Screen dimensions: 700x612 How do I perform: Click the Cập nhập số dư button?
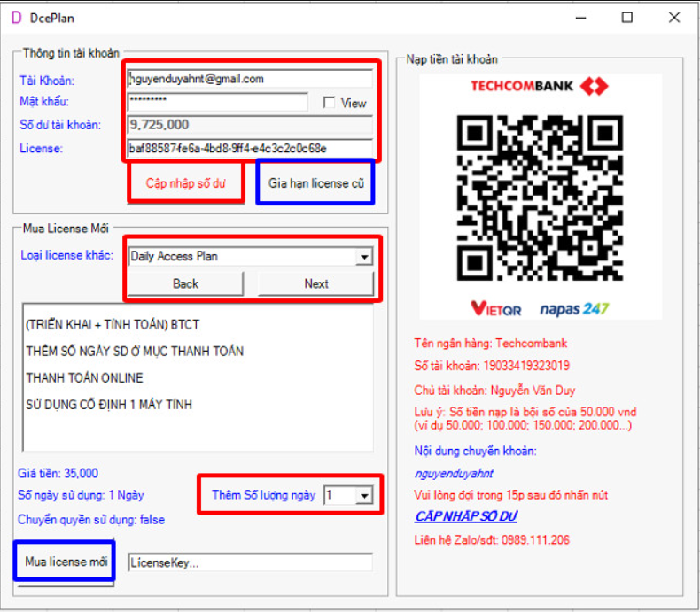pyautogui.click(x=186, y=183)
